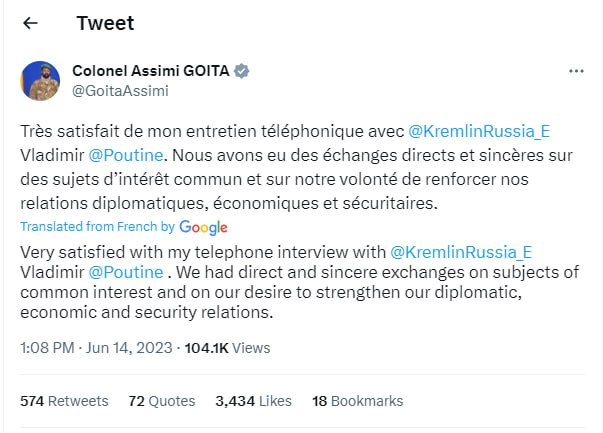Click the verified badge next to GOITA
Screen dimensions: 603x433
point(242,71)
